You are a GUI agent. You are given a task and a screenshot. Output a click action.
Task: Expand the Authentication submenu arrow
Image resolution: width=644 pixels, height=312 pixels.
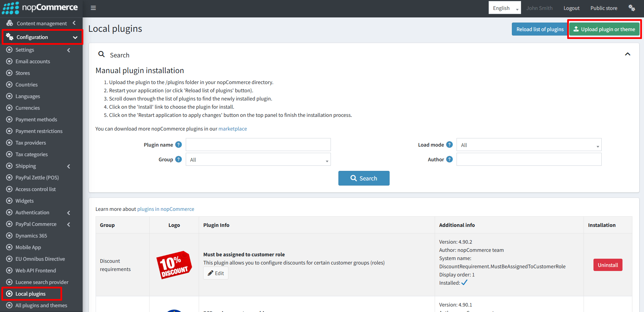click(69, 213)
